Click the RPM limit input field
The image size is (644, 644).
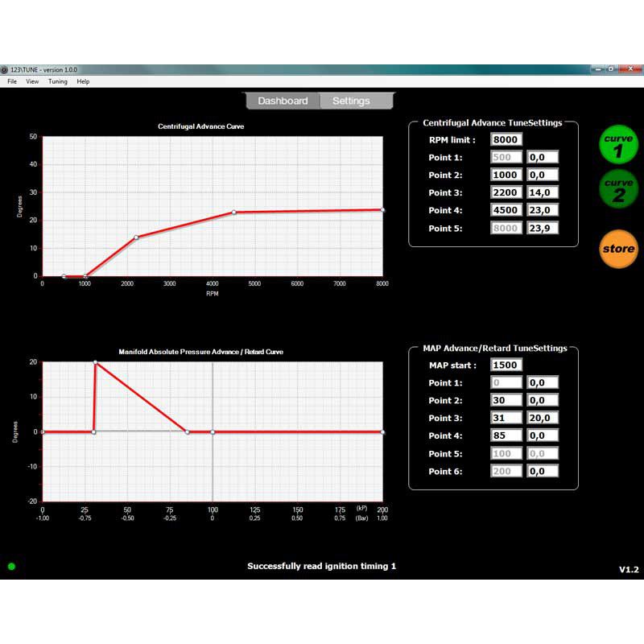pyautogui.click(x=506, y=138)
